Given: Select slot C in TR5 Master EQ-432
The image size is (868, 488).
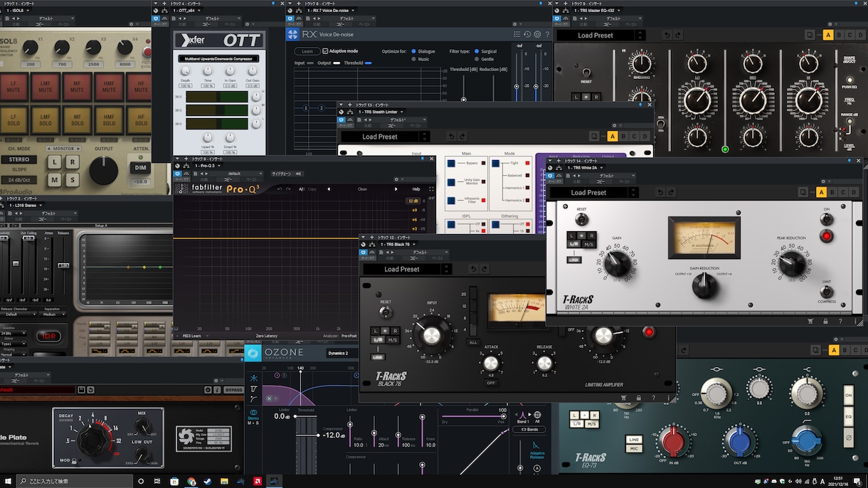Looking at the screenshot, I should (x=851, y=35).
